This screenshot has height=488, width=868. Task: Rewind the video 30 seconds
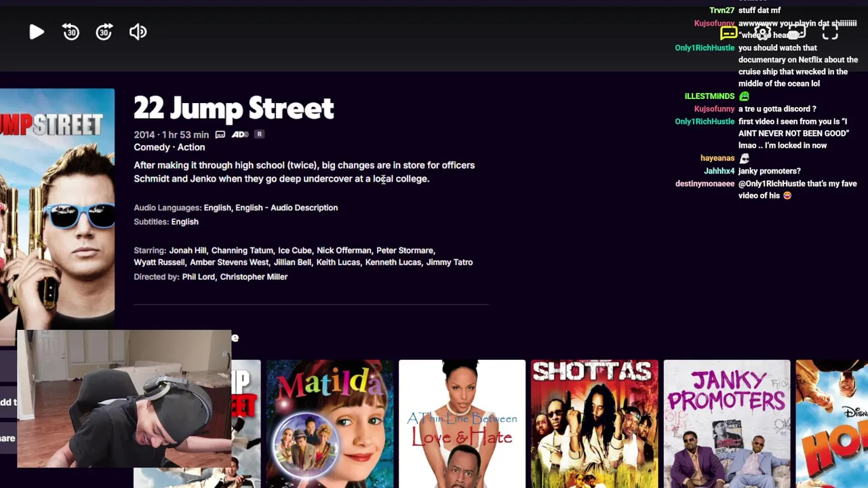point(71,32)
